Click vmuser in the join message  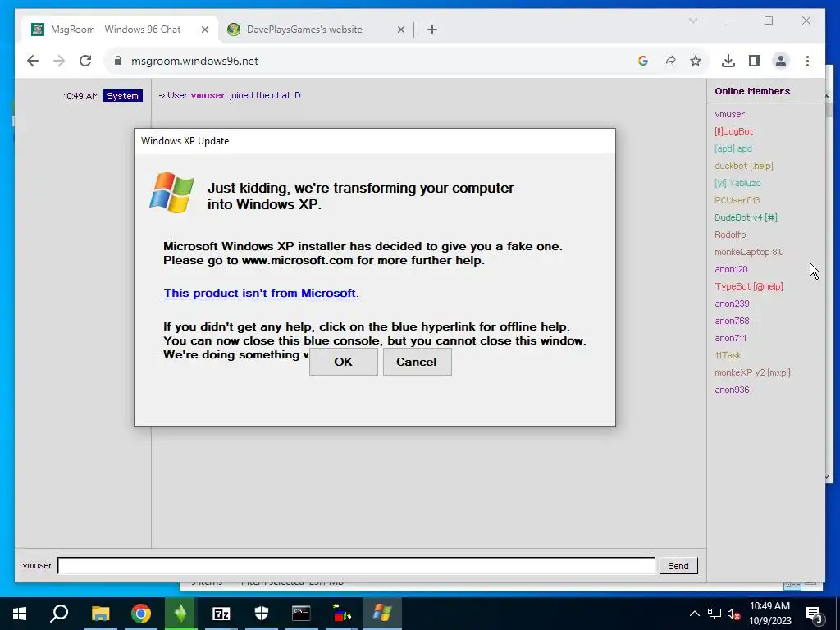pyautogui.click(x=208, y=95)
